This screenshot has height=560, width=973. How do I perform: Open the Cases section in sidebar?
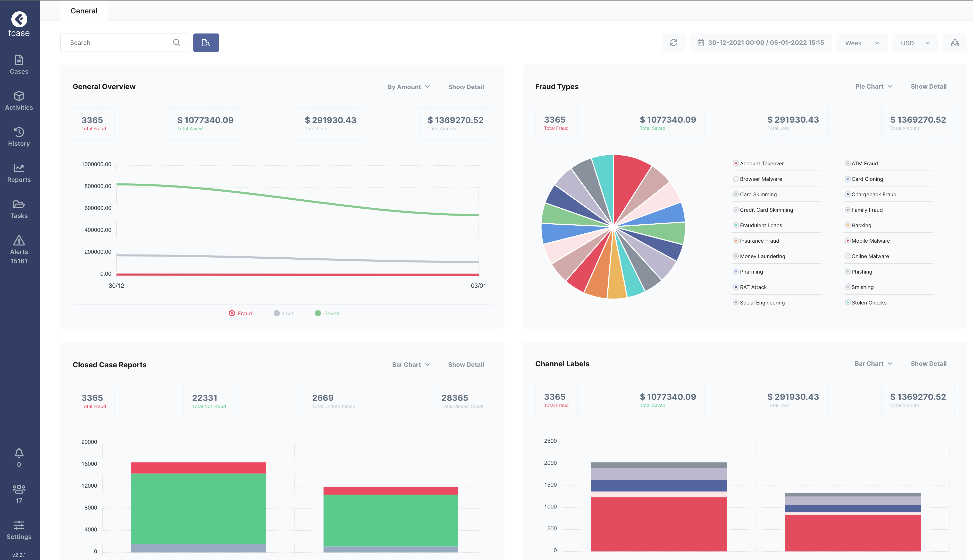(x=19, y=65)
